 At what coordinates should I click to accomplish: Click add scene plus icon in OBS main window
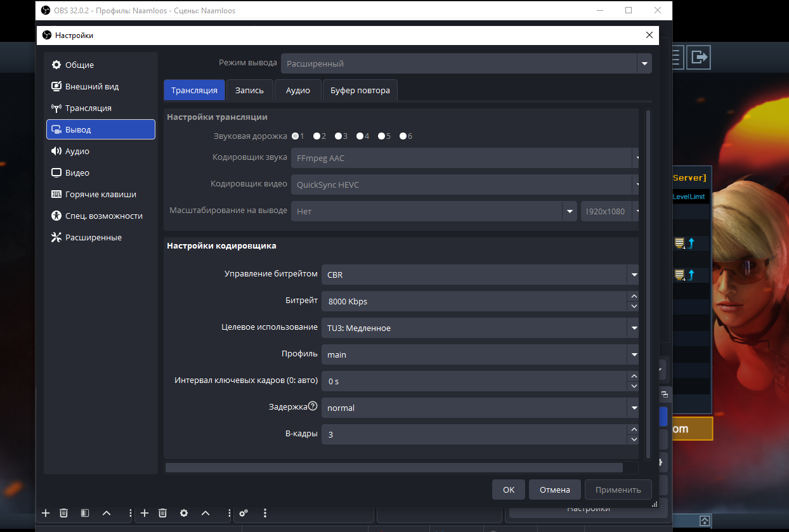click(46, 513)
